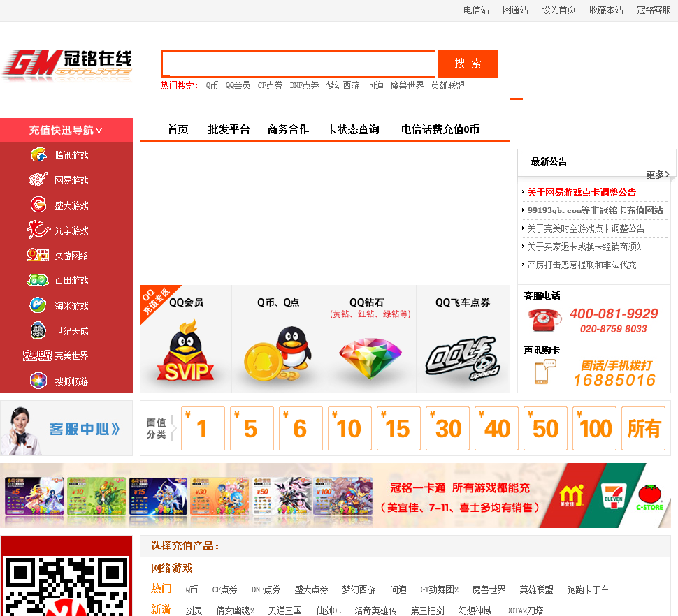Select the ¥100 face value button

(594, 429)
